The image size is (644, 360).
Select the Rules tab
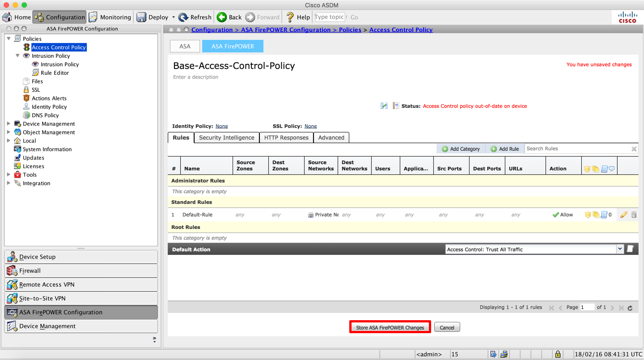(181, 137)
